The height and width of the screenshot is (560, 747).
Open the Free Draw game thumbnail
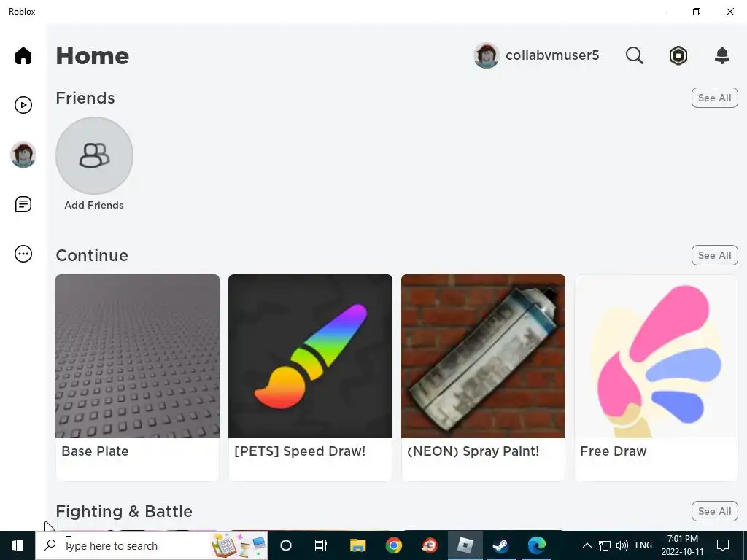656,356
